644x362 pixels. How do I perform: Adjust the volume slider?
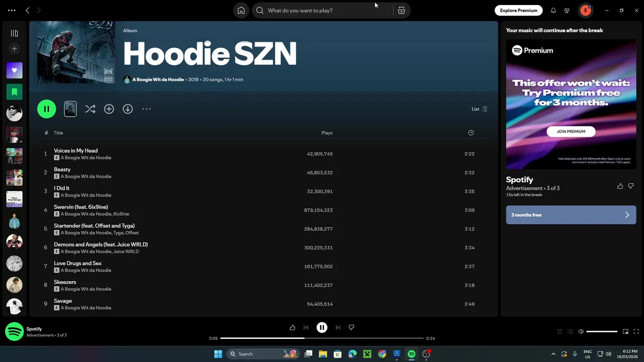point(602,332)
